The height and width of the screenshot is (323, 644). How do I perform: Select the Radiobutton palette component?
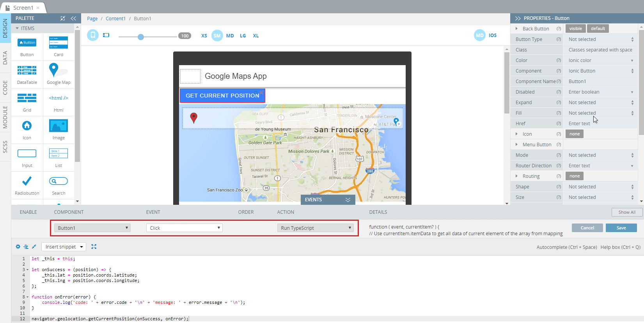point(27,185)
